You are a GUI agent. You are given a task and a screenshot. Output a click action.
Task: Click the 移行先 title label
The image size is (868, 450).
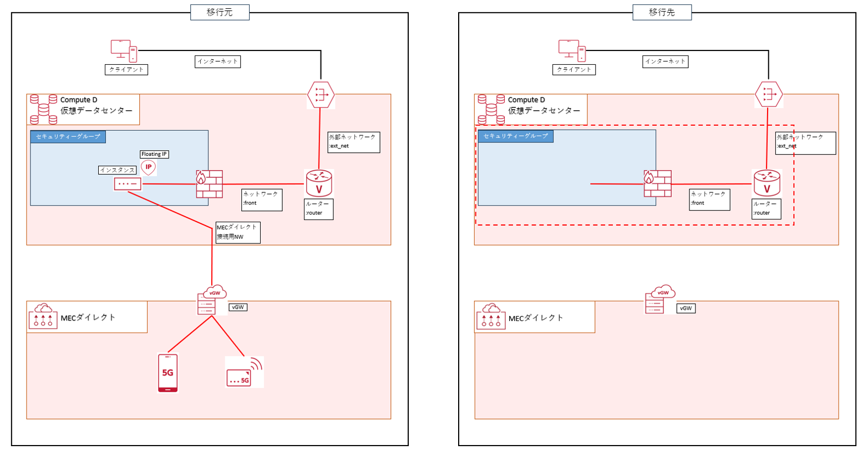click(662, 12)
